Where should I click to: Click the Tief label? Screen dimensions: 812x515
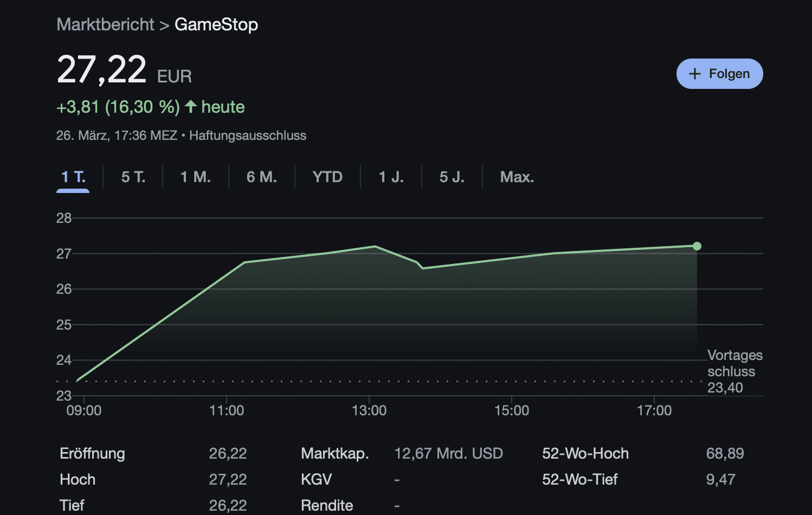72,505
